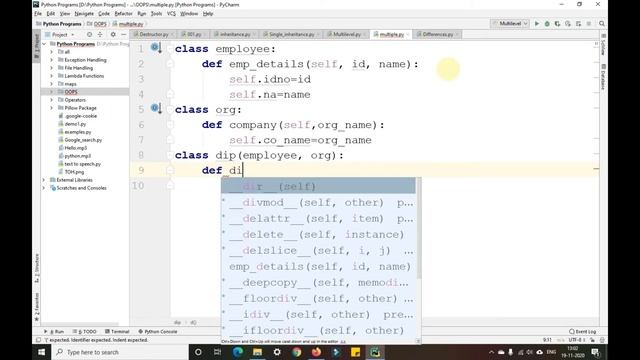Open the Refactor menu

pos(123,13)
